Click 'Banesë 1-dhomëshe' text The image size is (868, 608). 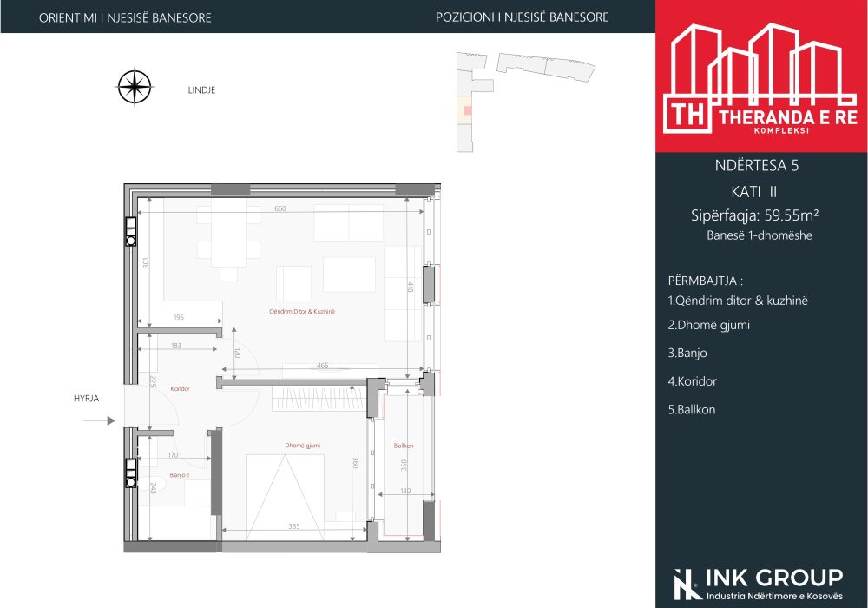[759, 235]
